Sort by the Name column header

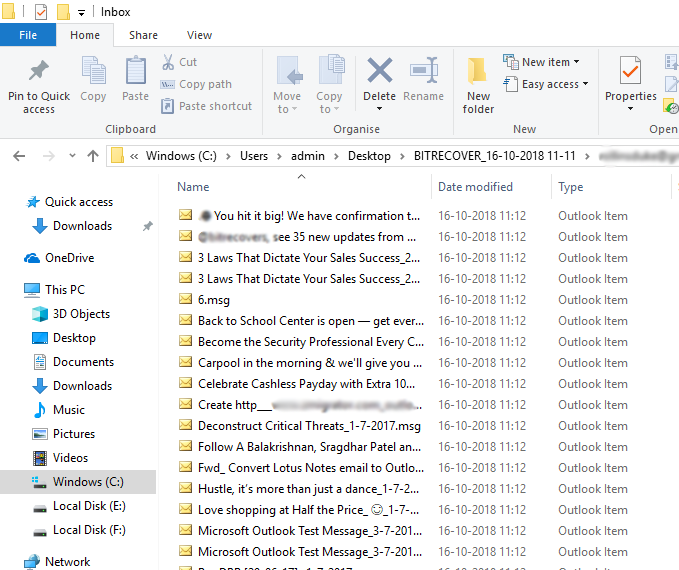click(193, 187)
